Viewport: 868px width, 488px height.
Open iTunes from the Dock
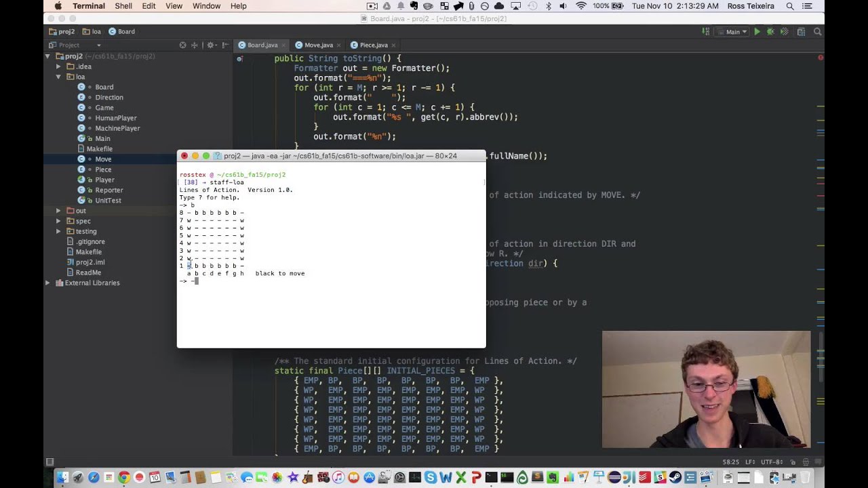point(338,477)
